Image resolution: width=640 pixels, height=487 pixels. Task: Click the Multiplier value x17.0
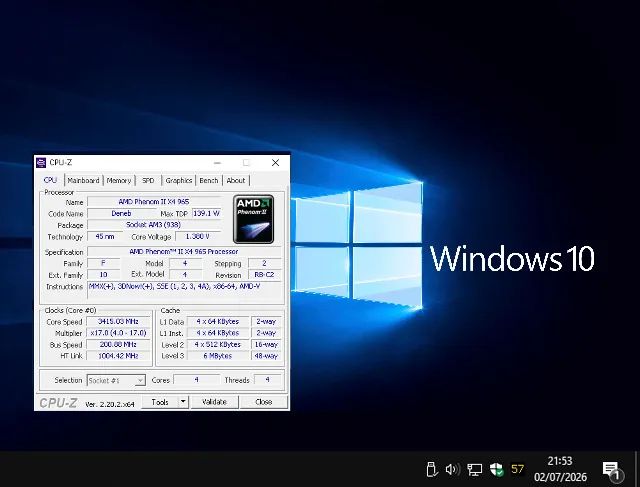118,333
